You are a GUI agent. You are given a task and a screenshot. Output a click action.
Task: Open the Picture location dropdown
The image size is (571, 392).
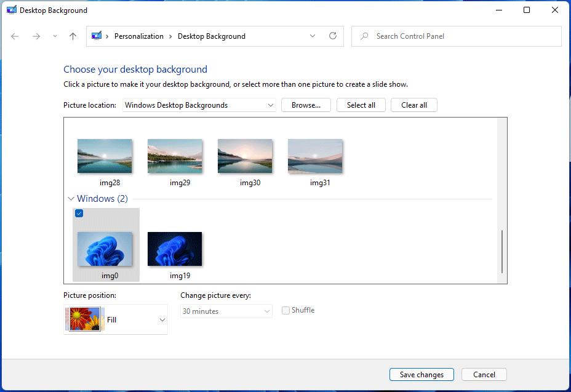[199, 105]
